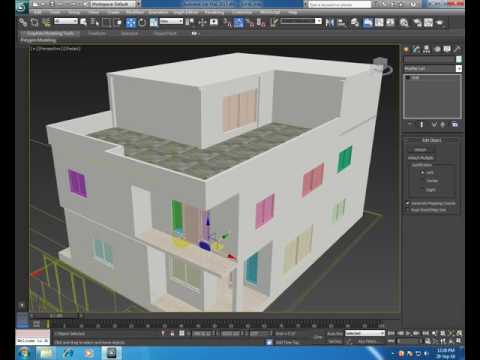Click the Go to End playback button
The width and height of the screenshot is (480, 360).
click(426, 333)
